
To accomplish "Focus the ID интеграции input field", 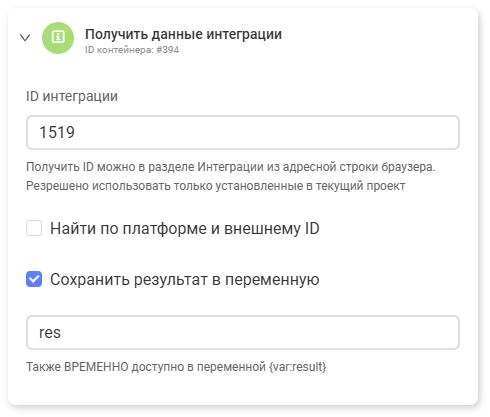I will click(243, 132).
